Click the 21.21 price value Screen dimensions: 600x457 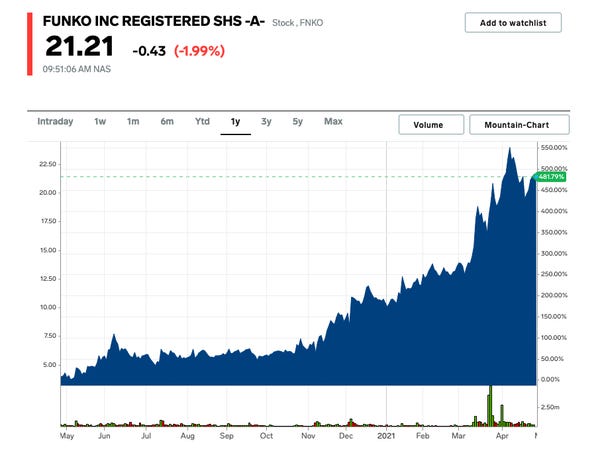79,46
